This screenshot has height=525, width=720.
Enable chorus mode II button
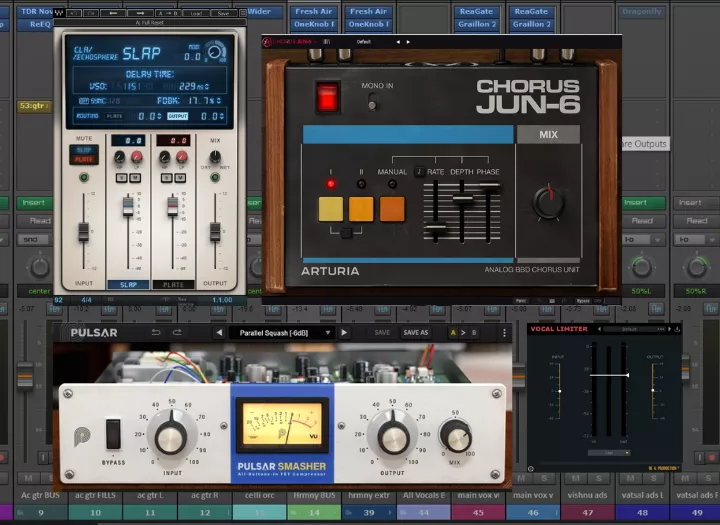click(361, 209)
